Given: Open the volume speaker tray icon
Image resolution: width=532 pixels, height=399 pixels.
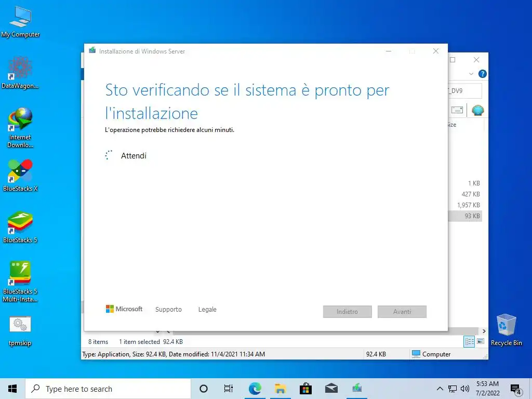Looking at the screenshot, I should pyautogui.click(x=465, y=389).
